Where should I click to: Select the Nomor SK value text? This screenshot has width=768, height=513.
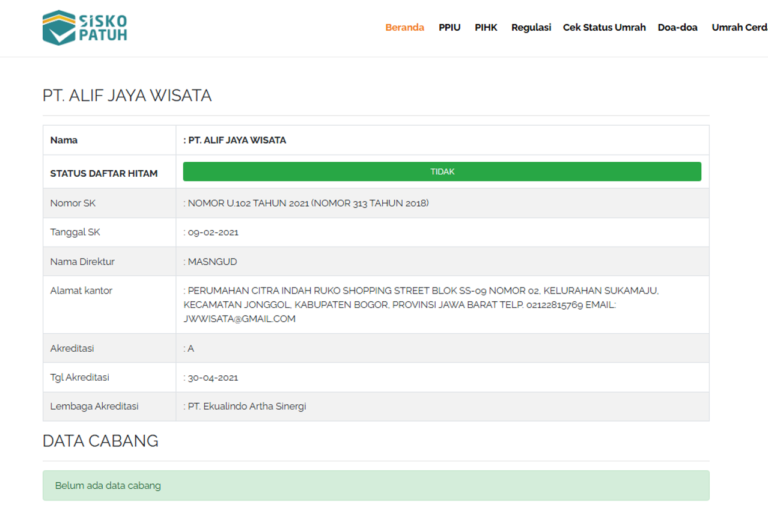pyautogui.click(x=308, y=203)
